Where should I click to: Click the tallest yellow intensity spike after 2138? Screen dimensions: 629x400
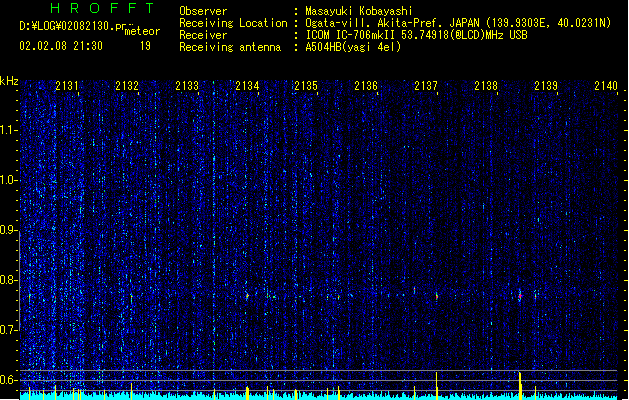tap(520, 386)
